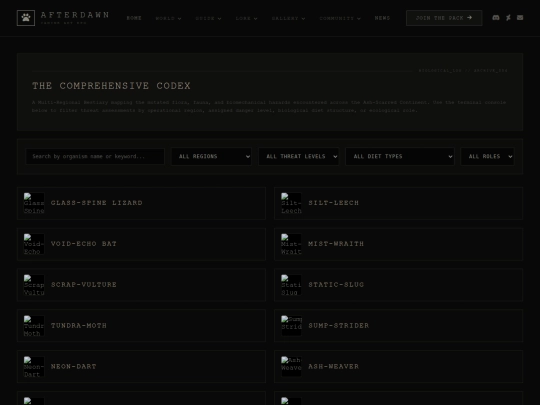540x405 pixels.
Task: Click the Glass-Spine Lizard thumbnail image
Action: tap(34, 203)
